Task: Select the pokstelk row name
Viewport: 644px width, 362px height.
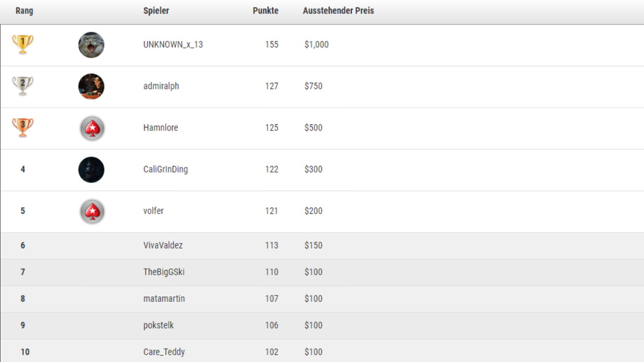Action: click(159, 326)
